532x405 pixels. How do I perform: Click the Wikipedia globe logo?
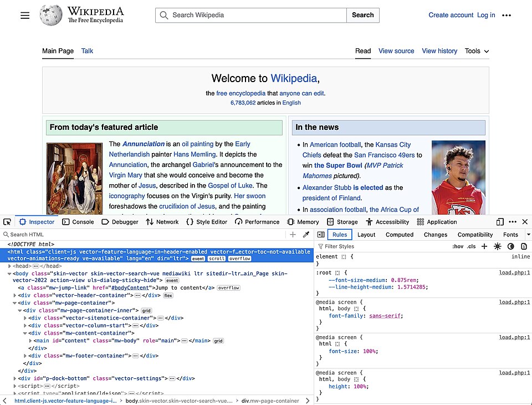tap(51, 16)
